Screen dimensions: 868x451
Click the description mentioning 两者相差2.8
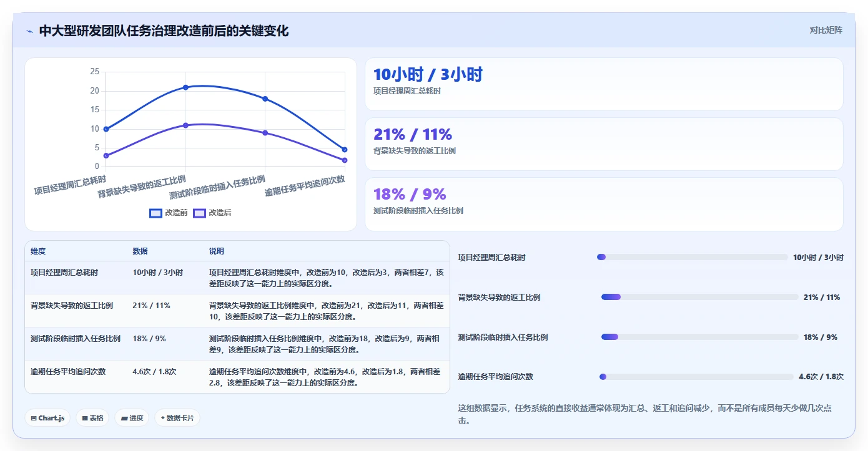[327, 377]
